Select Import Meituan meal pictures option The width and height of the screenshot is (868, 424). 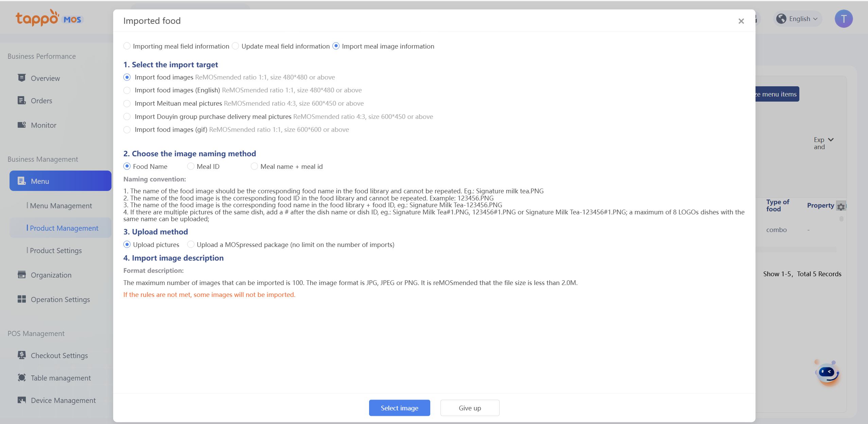coord(127,103)
